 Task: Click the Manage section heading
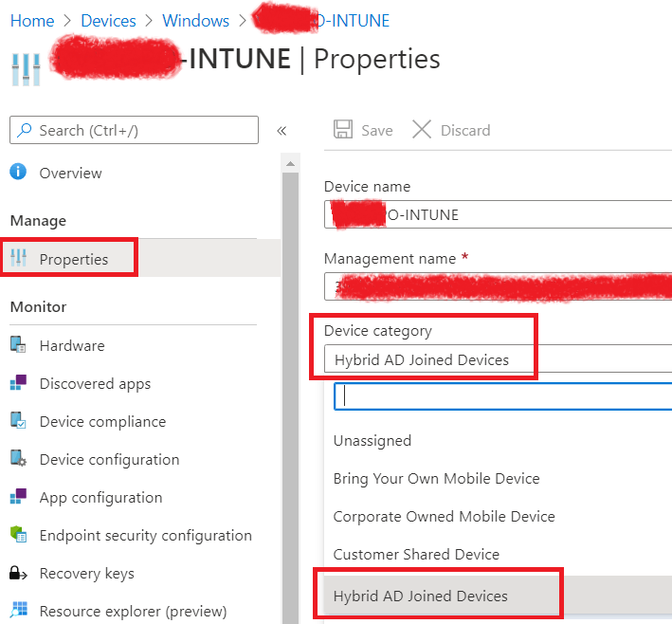pos(38,220)
